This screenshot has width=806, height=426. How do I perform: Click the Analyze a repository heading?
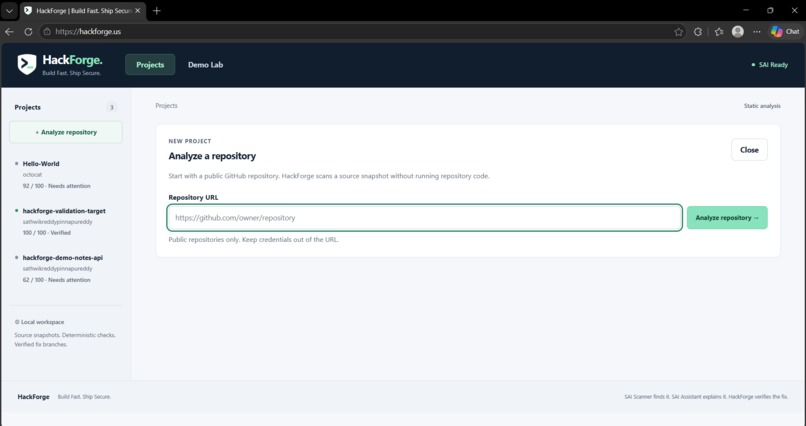click(x=212, y=156)
